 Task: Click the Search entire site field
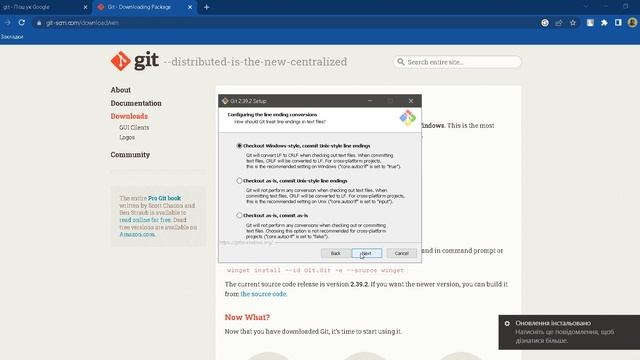point(457,62)
